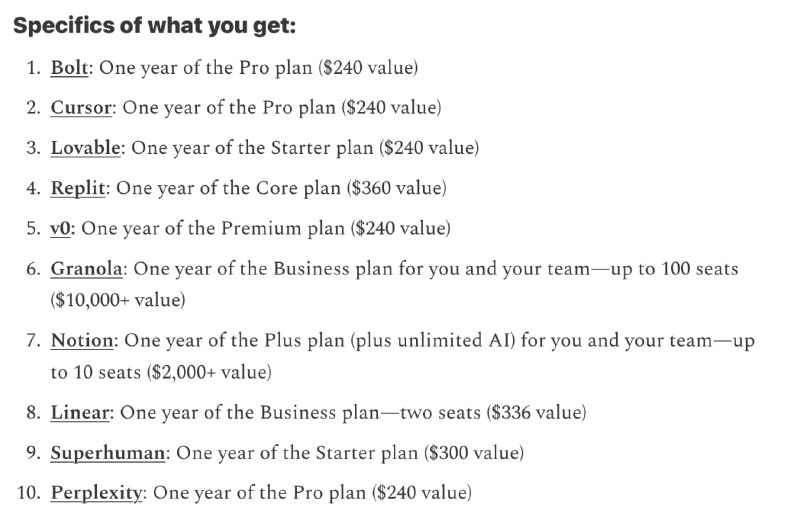Open the Replit link

pyautogui.click(x=78, y=188)
